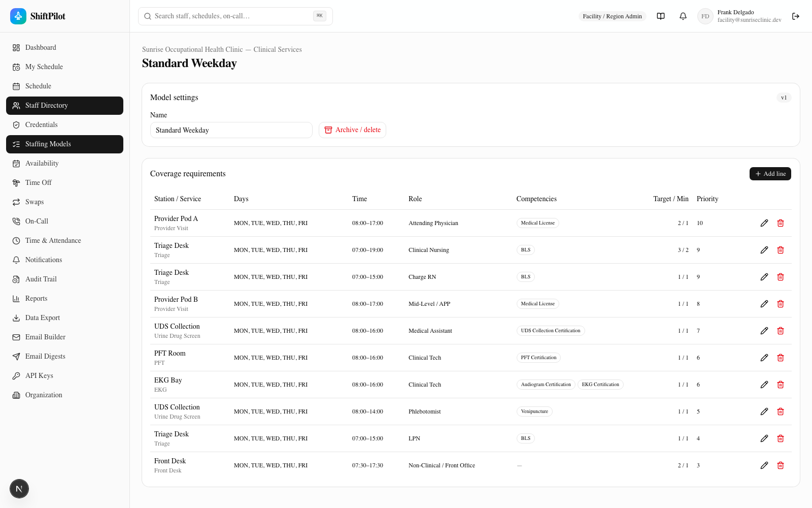The image size is (812, 508).
Task: Open Credentials page in sidebar
Action: point(64,125)
